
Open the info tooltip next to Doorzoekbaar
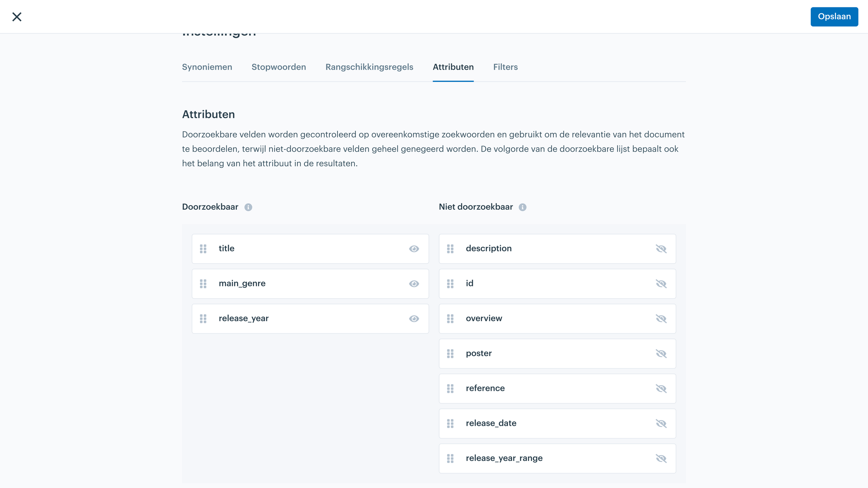pyautogui.click(x=248, y=207)
